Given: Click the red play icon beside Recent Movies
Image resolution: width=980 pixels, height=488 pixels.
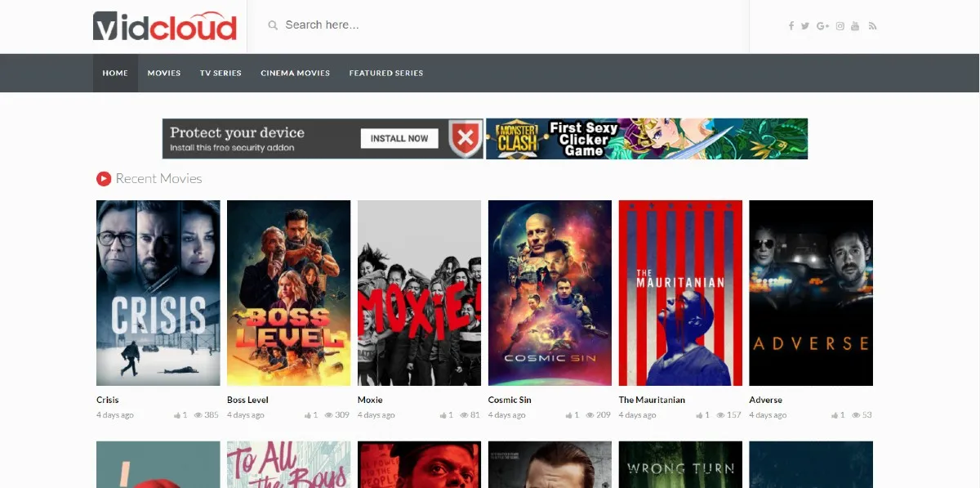Looking at the screenshot, I should 104,178.
